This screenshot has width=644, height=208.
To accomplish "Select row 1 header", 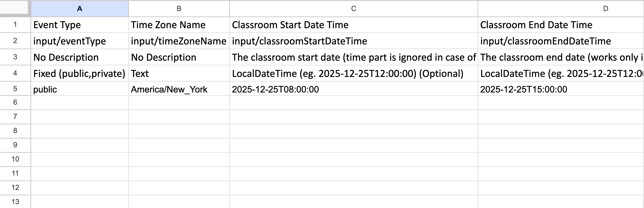I will tap(15, 25).
